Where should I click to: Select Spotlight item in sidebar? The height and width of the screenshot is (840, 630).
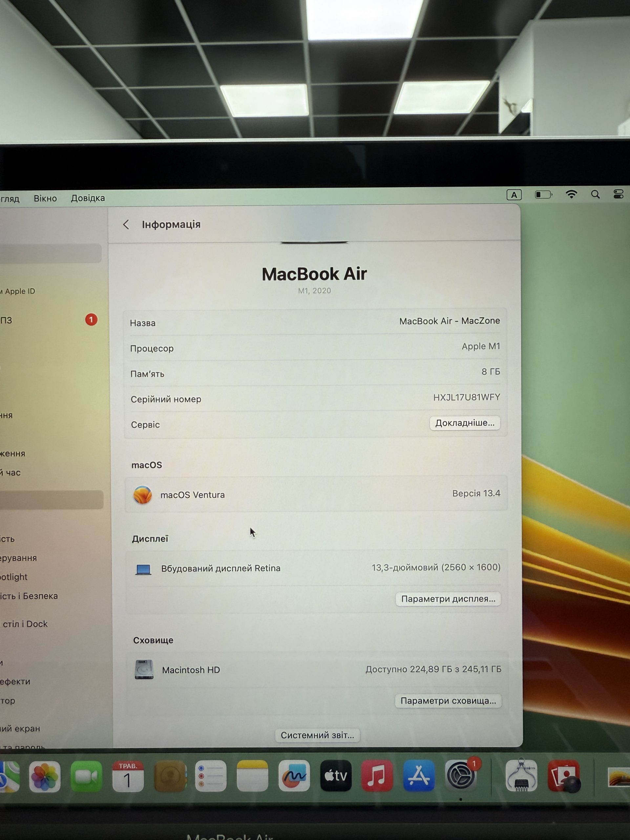14,577
